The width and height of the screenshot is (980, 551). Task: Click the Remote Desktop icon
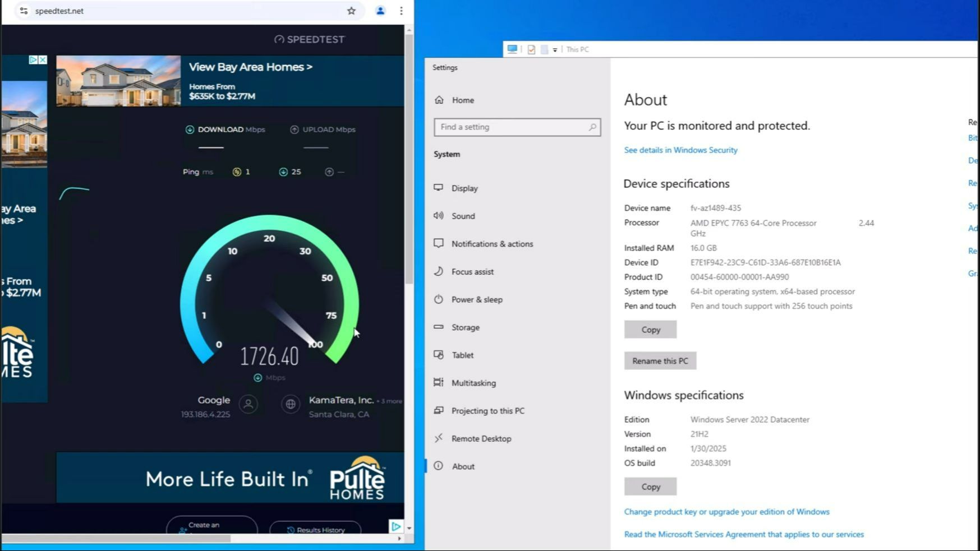439,438
